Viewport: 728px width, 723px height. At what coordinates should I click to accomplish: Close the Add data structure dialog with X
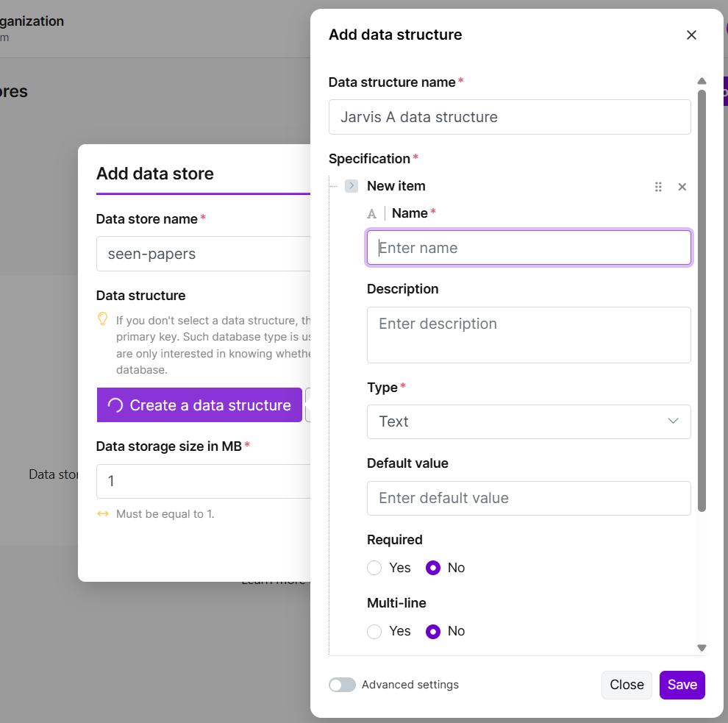[x=691, y=35]
